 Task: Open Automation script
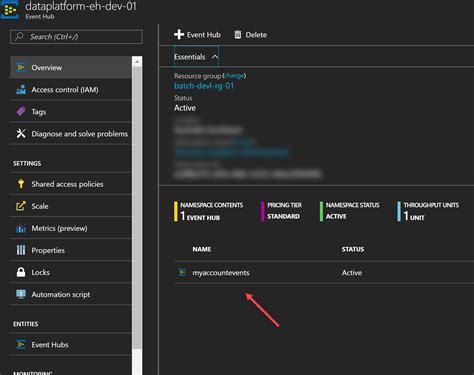[x=71, y=294]
